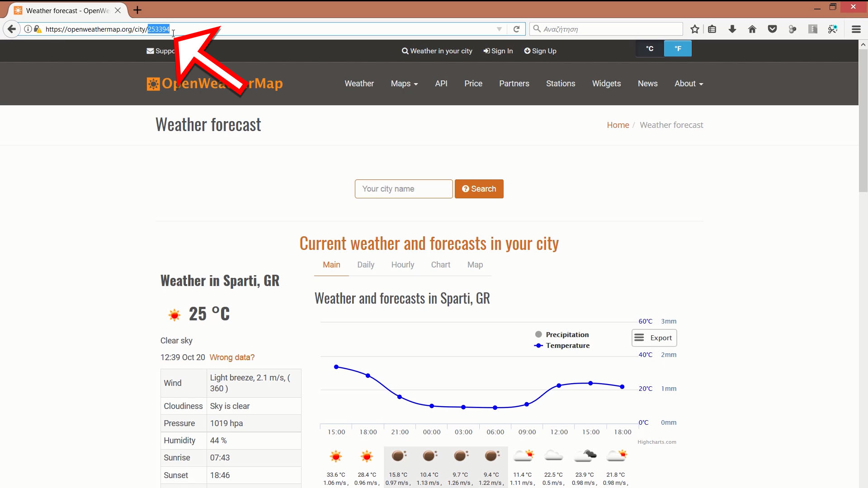
Task: Click inside the Your city name field
Action: (403, 189)
